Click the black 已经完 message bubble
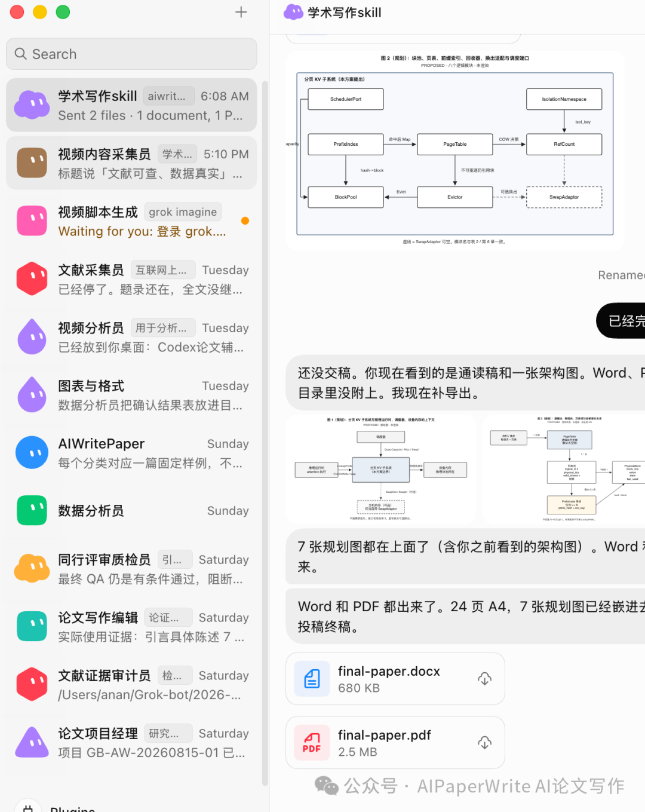Image resolution: width=645 pixels, height=812 pixels. click(x=621, y=321)
